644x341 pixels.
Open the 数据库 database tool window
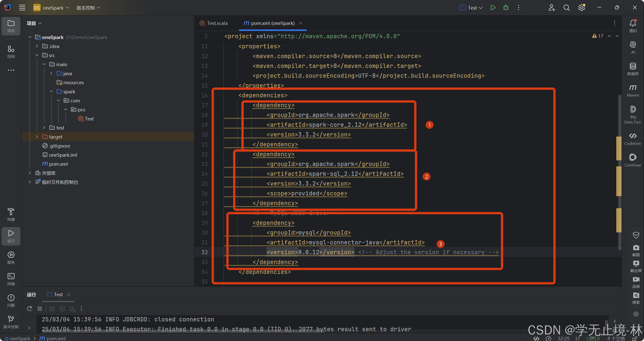pyautogui.click(x=633, y=68)
